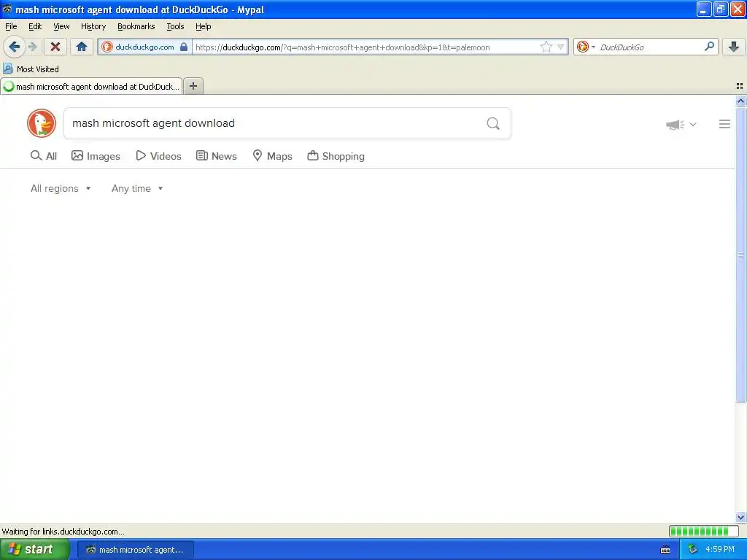This screenshot has height=560, width=747.
Task: Click the 4:59 PM clock
Action: [720, 550]
